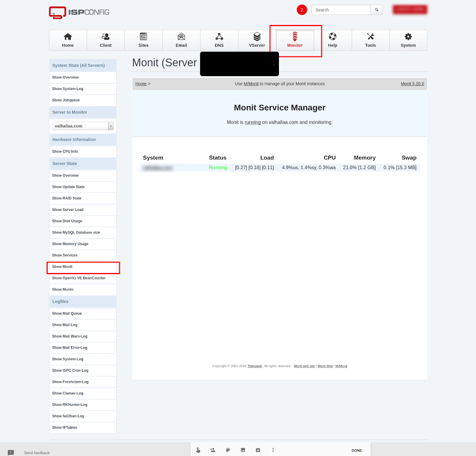The image size is (476, 456).
Task: Click the M/Monit link in the footer
Action: point(341,366)
